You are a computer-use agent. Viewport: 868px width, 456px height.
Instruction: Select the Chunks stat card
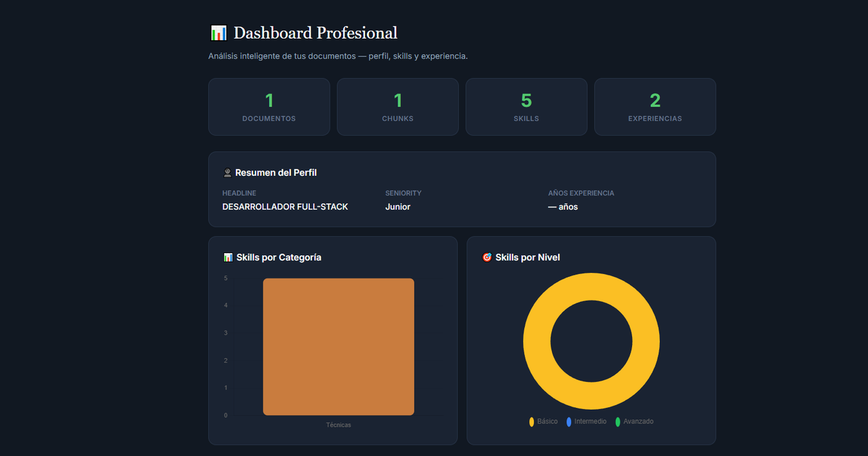397,107
